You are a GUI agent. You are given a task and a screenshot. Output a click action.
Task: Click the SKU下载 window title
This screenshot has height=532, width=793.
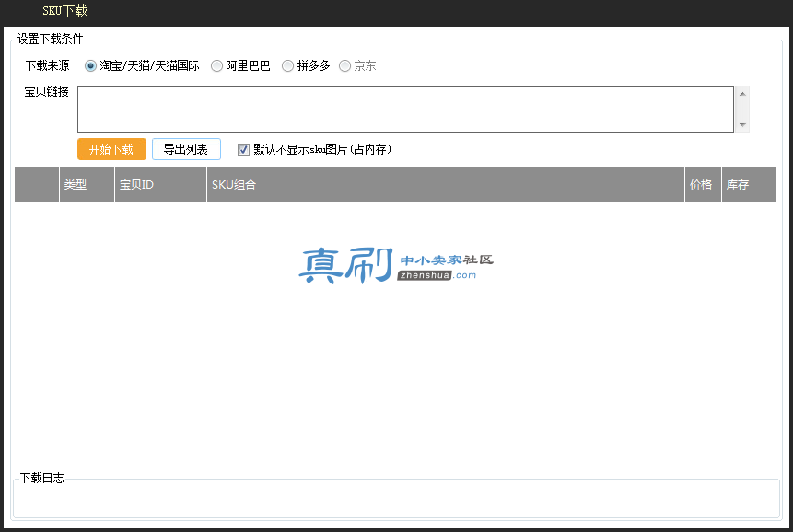[65, 11]
